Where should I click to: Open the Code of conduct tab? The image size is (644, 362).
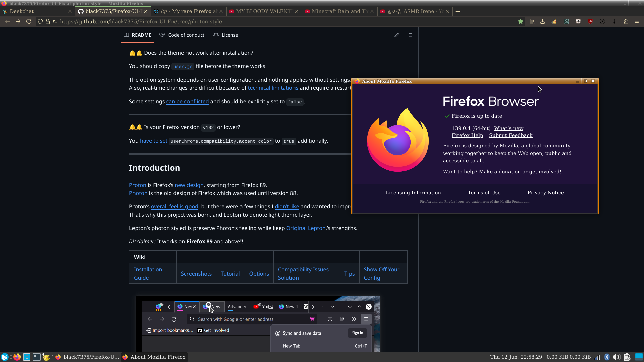[x=182, y=35]
